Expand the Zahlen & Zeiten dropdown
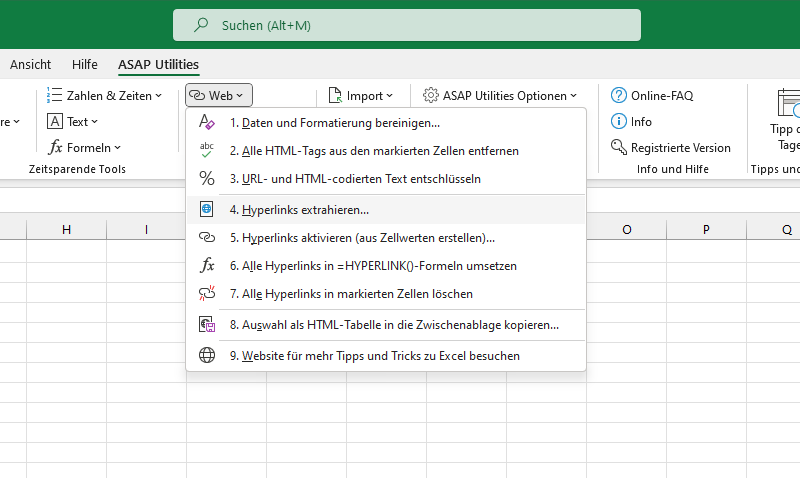800x478 pixels. point(159,95)
